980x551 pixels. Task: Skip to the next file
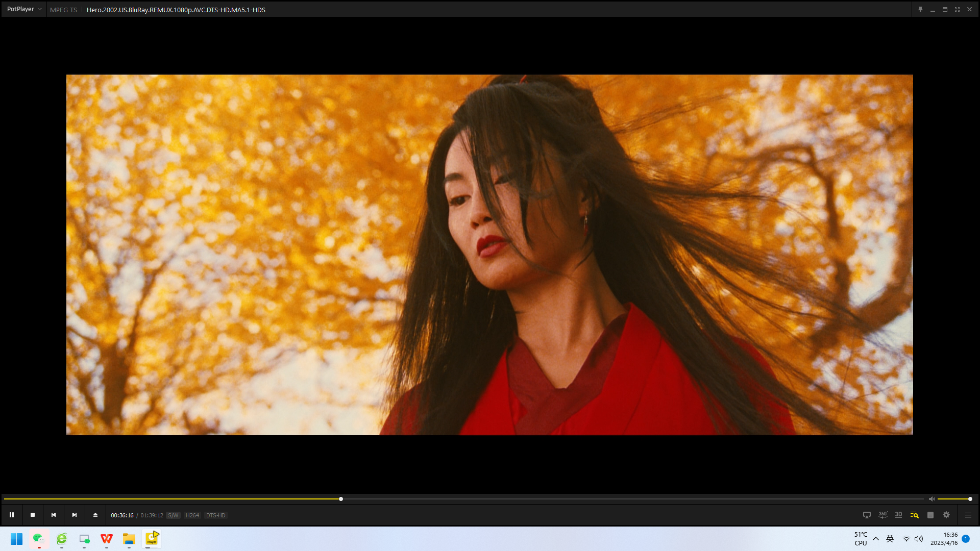pyautogui.click(x=75, y=515)
